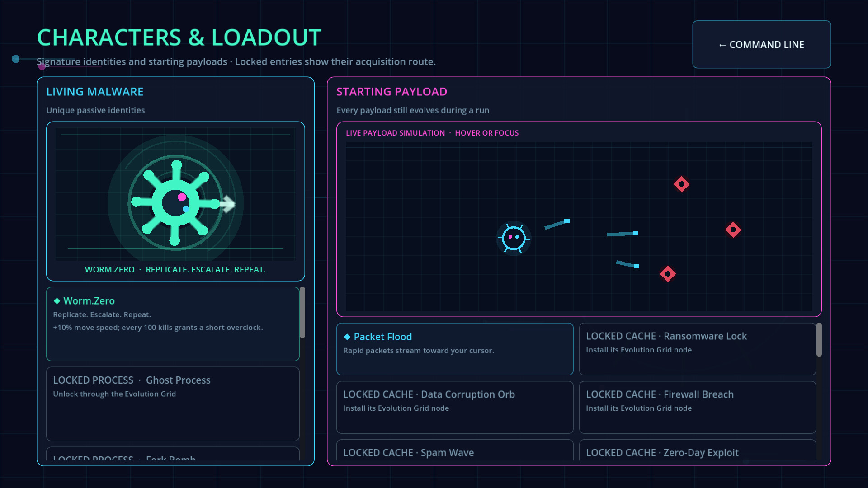Click the Starting Payload list scrollbar

click(819, 340)
